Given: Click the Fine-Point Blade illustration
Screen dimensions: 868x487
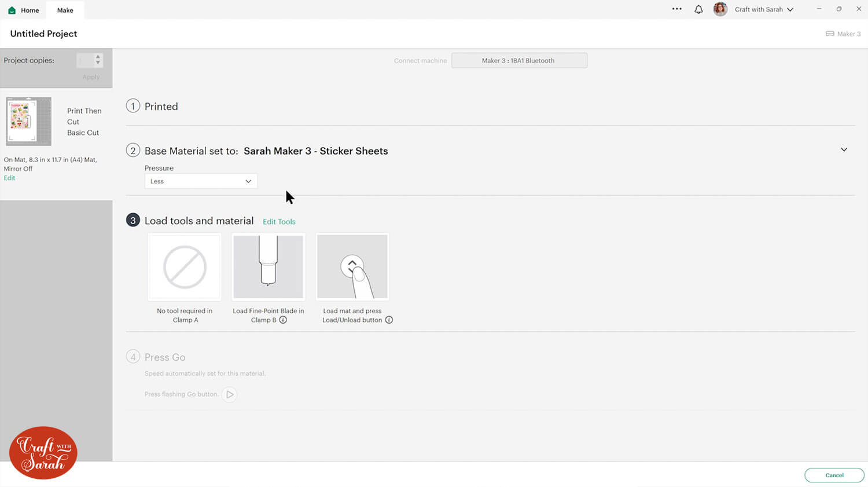Looking at the screenshot, I should 269,267.
